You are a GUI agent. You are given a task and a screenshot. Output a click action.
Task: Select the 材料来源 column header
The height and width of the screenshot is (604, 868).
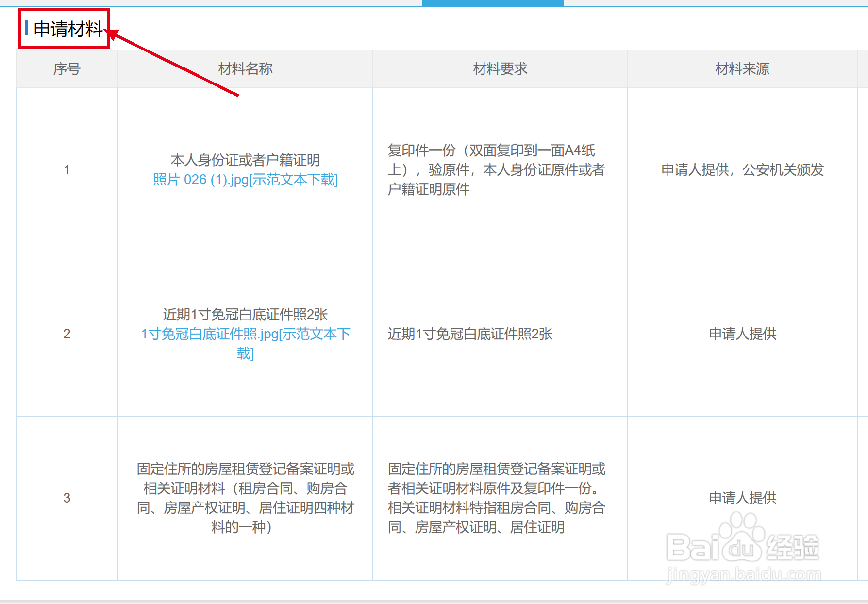coord(742,69)
